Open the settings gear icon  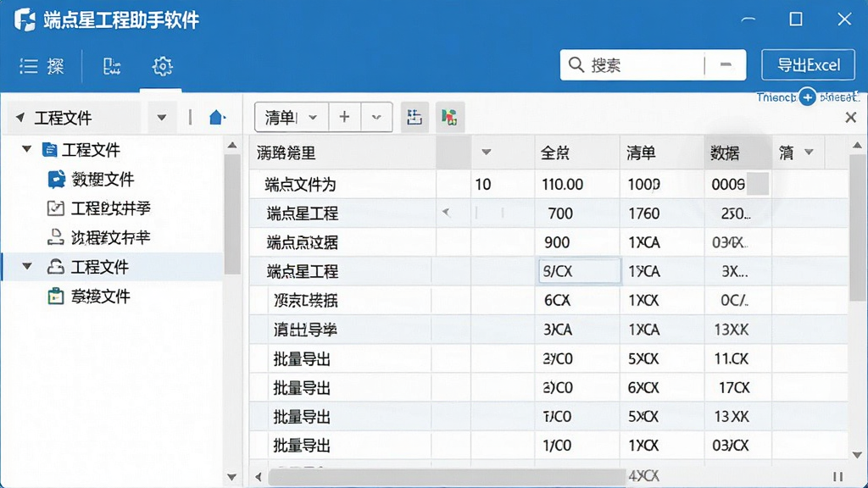tap(162, 66)
